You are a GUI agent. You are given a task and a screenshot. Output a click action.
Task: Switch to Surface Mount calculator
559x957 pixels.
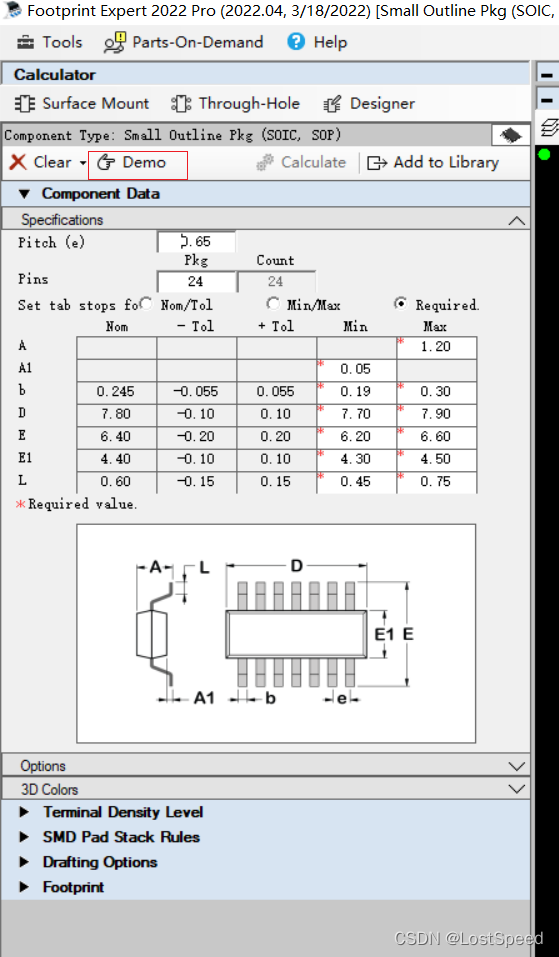tap(82, 104)
